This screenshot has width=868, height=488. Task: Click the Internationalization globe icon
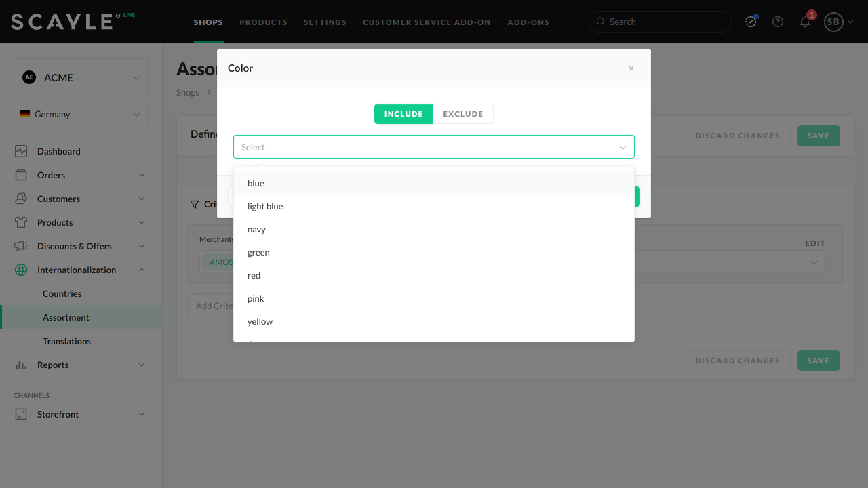(x=21, y=270)
